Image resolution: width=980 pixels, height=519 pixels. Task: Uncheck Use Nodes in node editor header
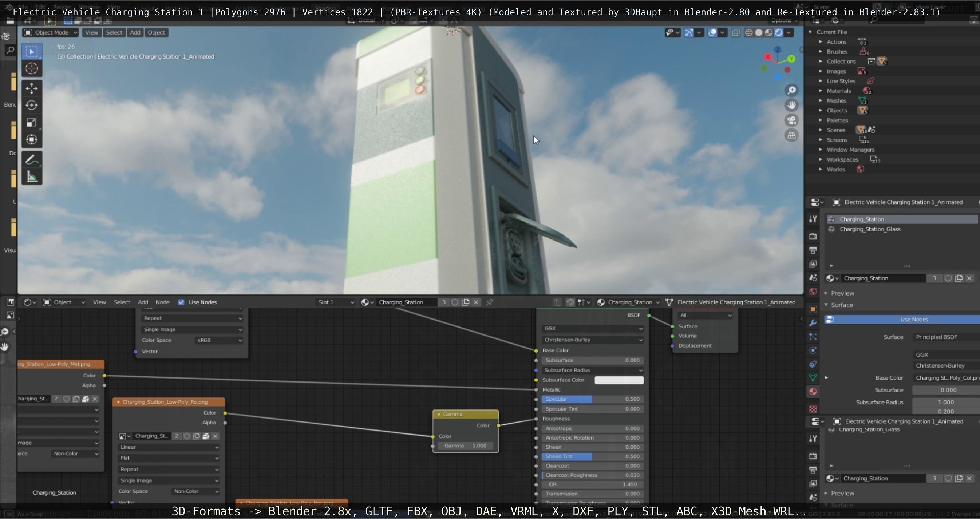tap(181, 302)
